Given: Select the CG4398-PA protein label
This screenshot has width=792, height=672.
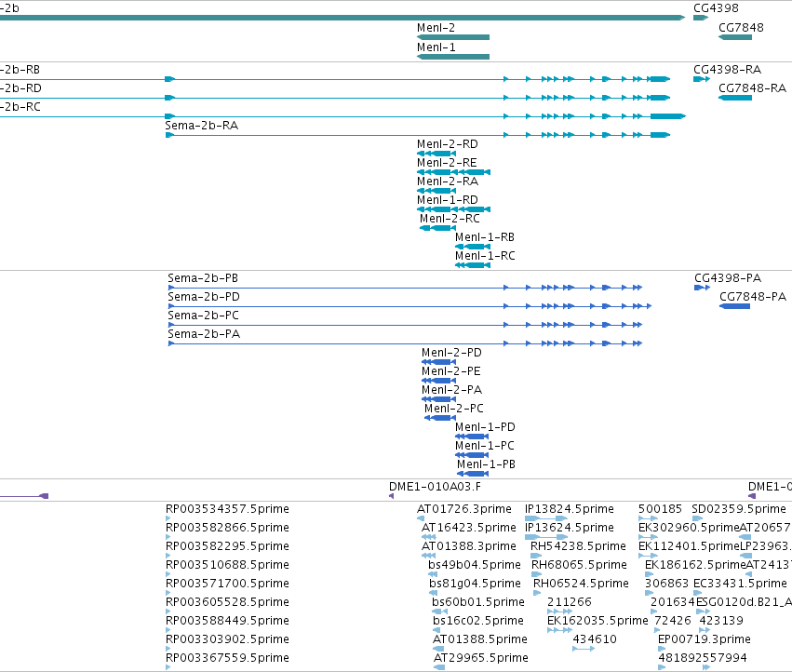Looking at the screenshot, I should [728, 278].
